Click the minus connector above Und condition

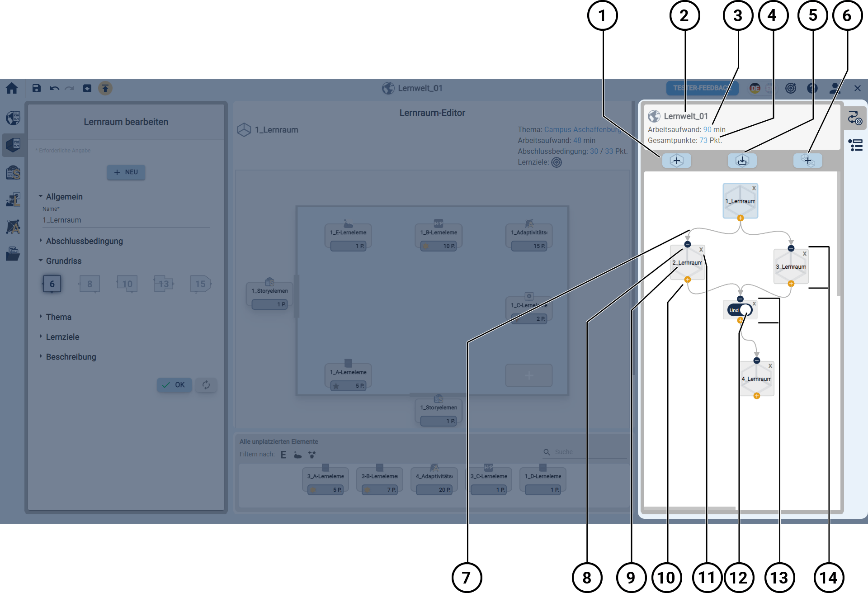pyautogui.click(x=740, y=299)
